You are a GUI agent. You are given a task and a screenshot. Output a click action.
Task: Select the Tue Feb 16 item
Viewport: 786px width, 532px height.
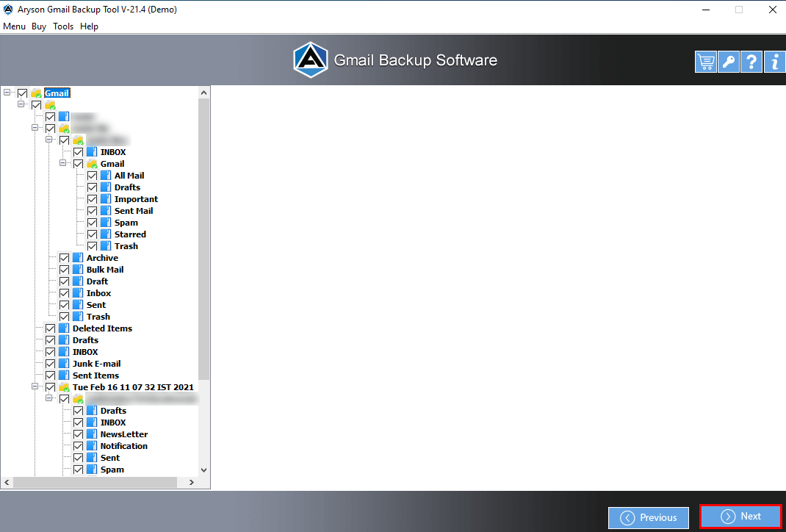[133, 387]
